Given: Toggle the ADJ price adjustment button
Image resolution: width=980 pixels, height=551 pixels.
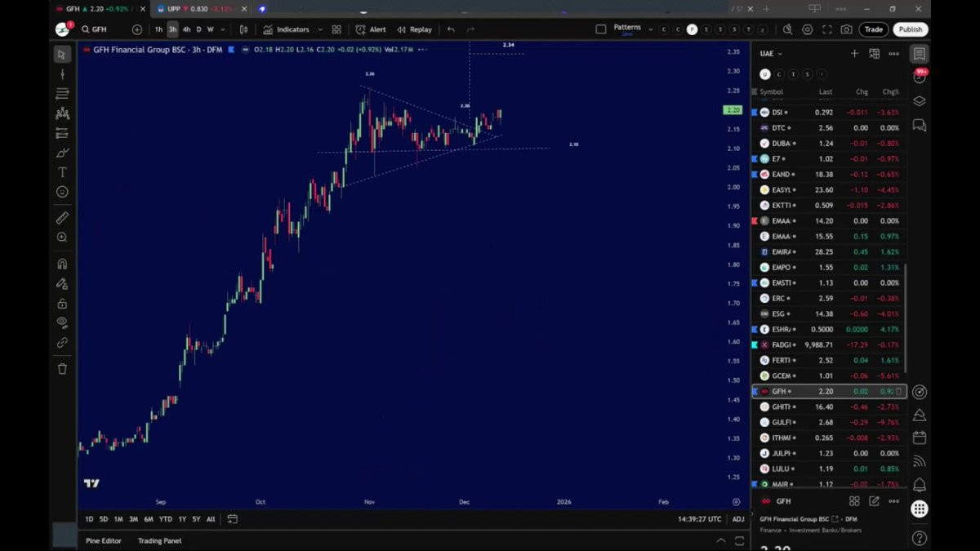Looking at the screenshot, I should [737, 519].
